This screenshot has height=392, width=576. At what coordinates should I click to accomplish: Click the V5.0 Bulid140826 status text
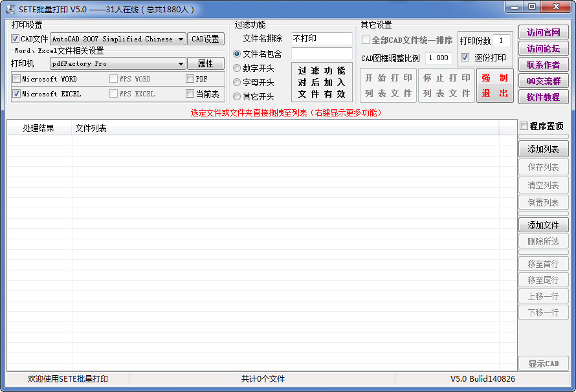[483, 379]
